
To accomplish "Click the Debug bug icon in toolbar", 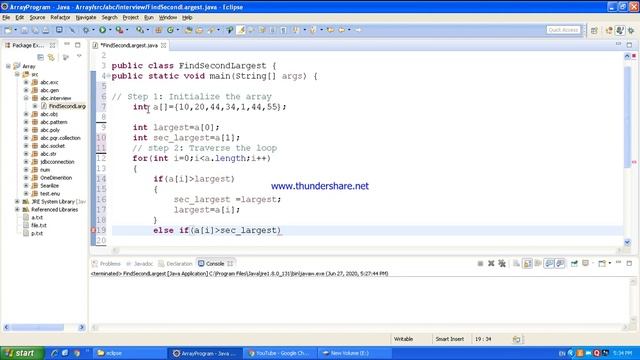I will pyautogui.click(x=86, y=30).
